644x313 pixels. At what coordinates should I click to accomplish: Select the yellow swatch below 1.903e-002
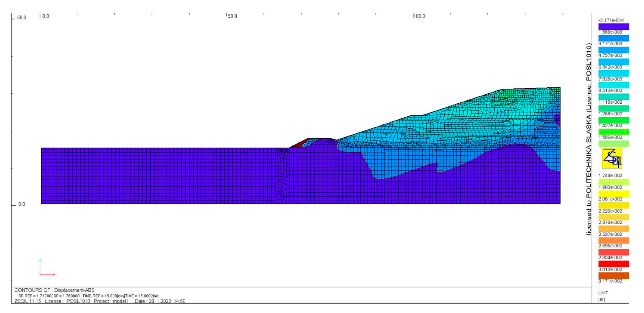tap(613, 194)
